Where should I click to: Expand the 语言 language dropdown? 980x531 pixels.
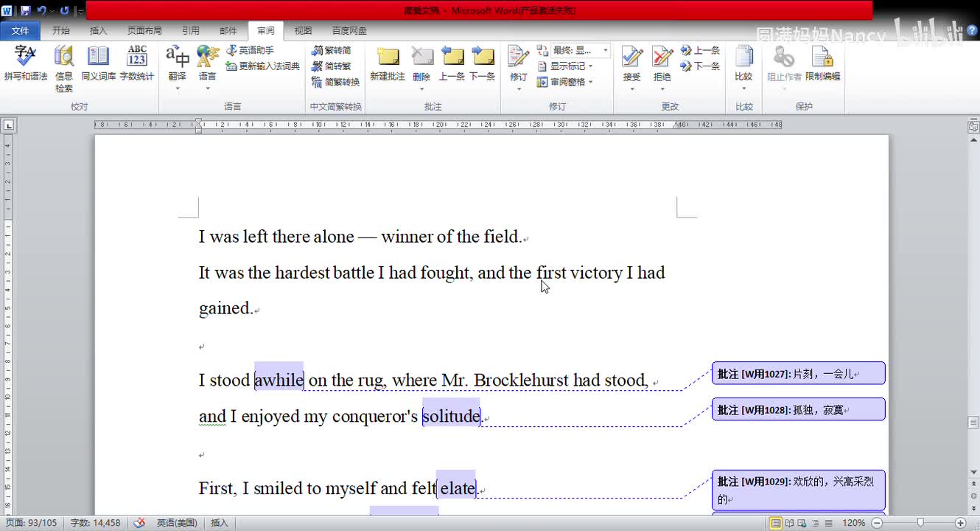point(208,88)
